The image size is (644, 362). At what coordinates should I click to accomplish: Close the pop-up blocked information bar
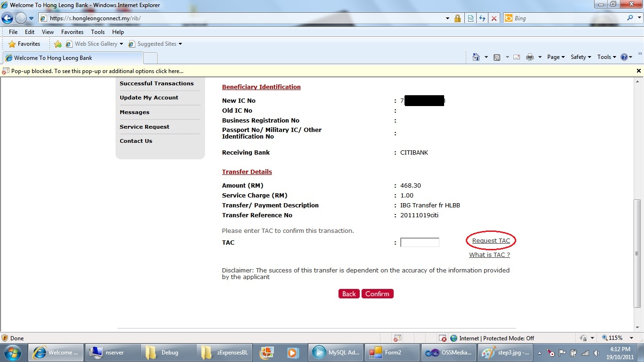[639, 71]
